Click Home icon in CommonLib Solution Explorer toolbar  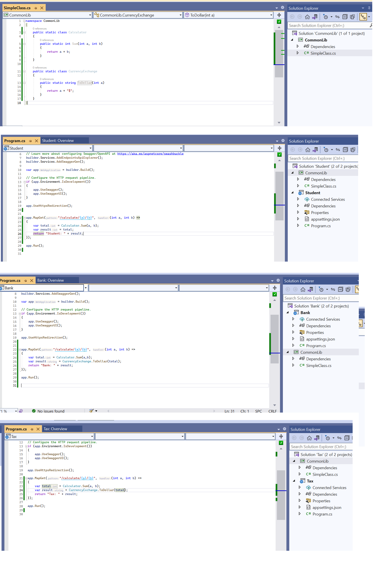[307, 17]
